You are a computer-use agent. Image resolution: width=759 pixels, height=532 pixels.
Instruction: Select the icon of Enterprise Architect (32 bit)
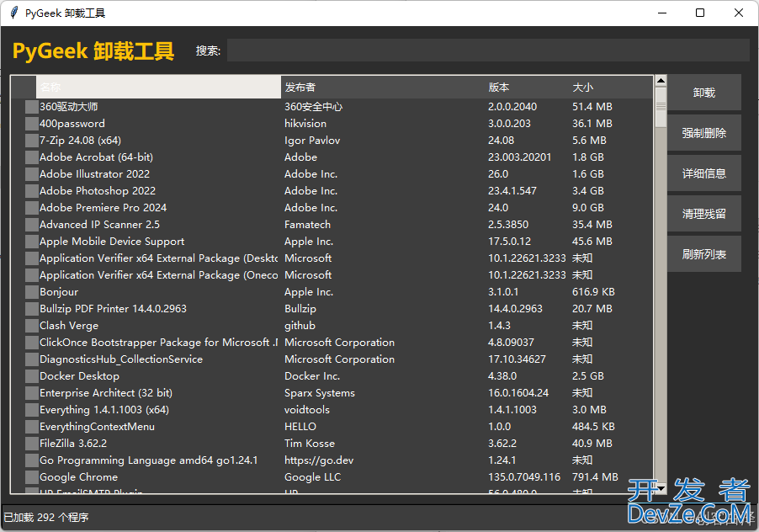click(x=31, y=393)
